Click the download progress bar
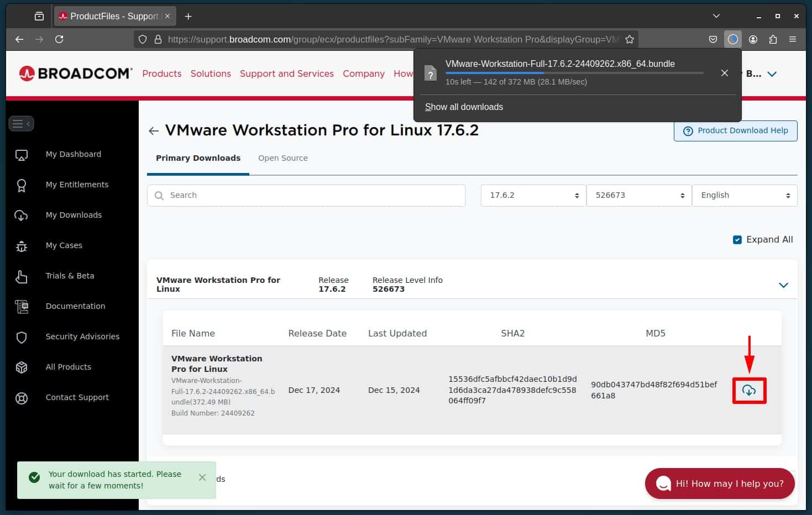This screenshot has height=515, width=812. pos(575,72)
